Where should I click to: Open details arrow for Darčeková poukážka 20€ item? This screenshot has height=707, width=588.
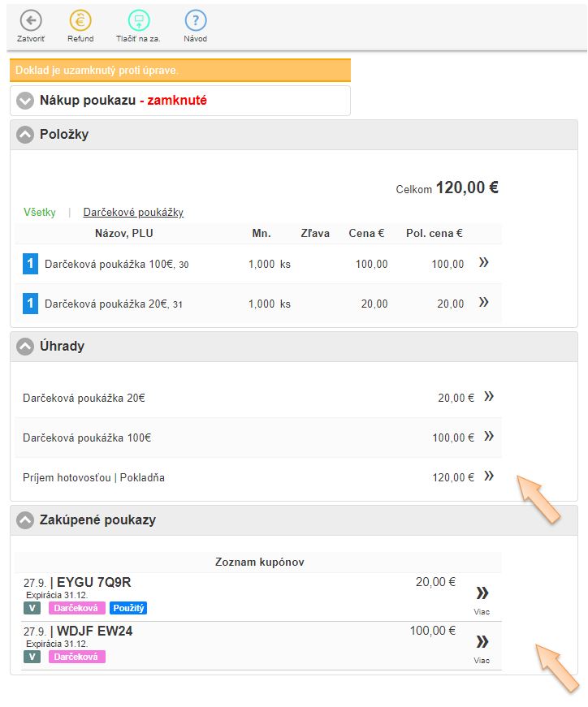point(484,302)
